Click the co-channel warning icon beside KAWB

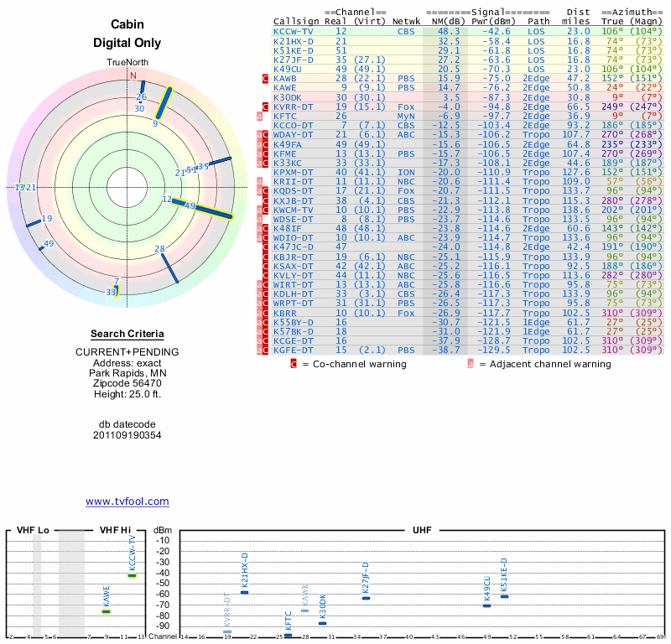(x=266, y=78)
